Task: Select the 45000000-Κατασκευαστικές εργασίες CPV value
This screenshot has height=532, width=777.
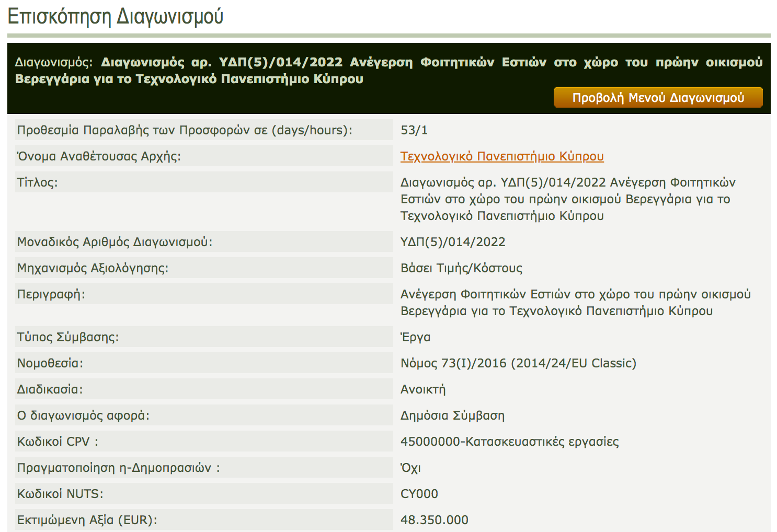Action: click(509, 442)
